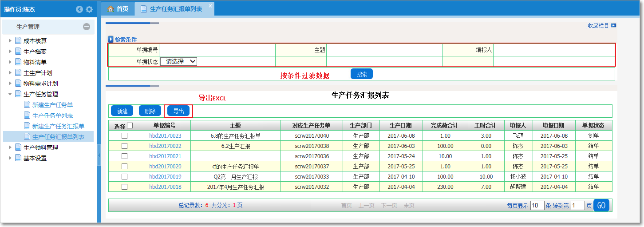Click the 每页显示 count input
This screenshot has width=644, height=227.
pos(537,205)
